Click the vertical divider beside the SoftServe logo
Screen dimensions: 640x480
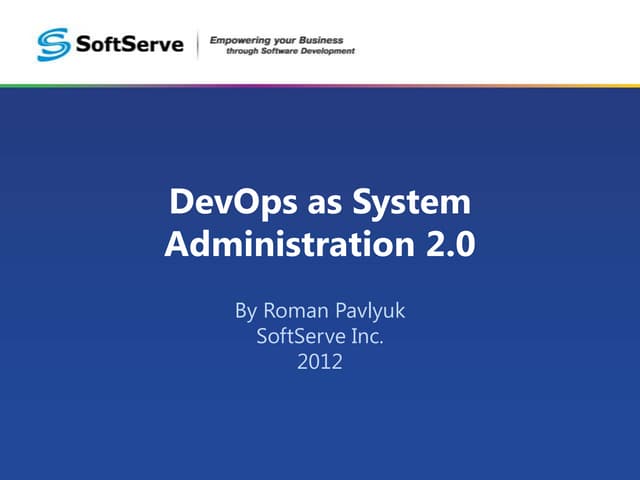tap(198, 44)
